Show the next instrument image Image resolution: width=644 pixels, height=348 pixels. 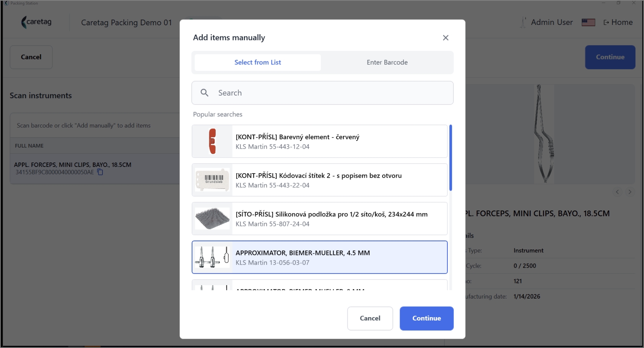coord(630,192)
